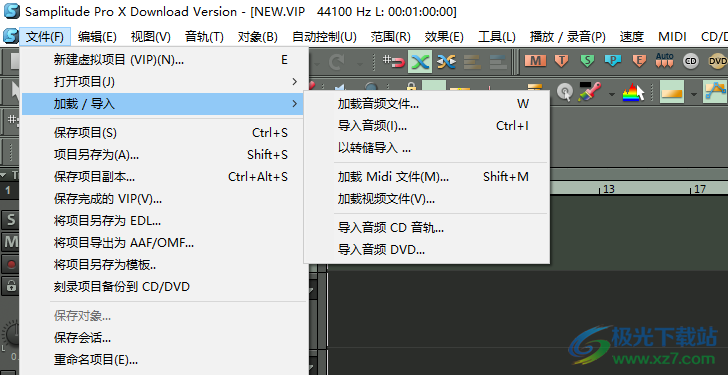This screenshot has height=375, width=728.
Task: Open the 工具(L) menu
Action: pos(497,36)
